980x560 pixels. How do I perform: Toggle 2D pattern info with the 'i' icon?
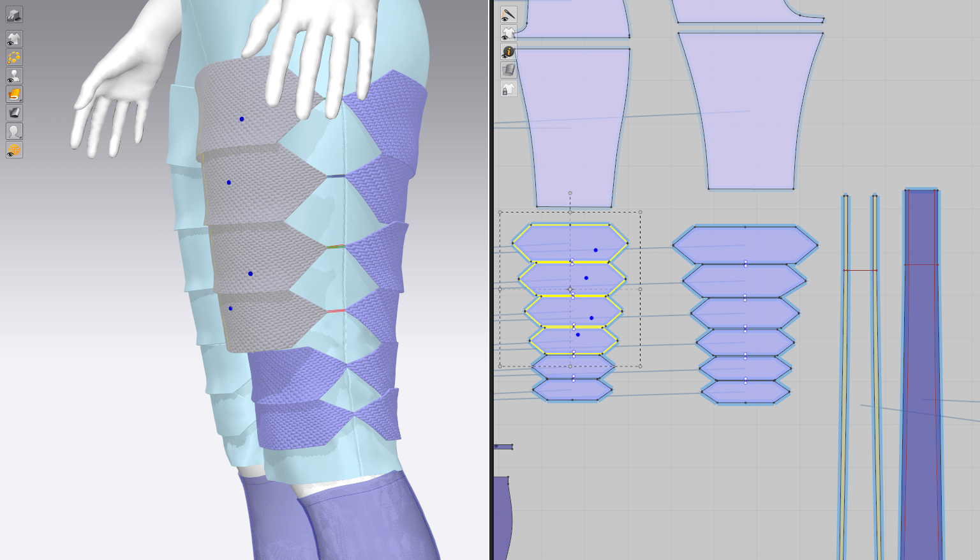[x=509, y=52]
